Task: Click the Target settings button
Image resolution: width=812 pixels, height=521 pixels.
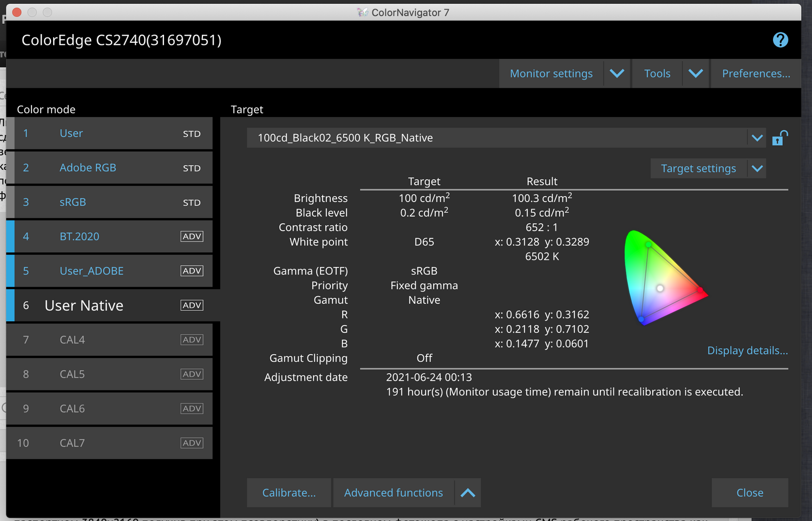Action: pyautogui.click(x=698, y=168)
